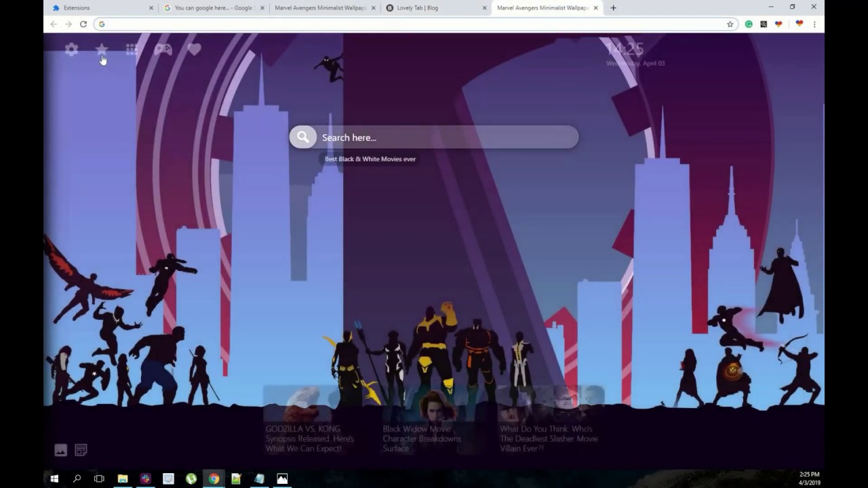This screenshot has width=868, height=488.
Task: Open the Godzilla vs. Kong article
Action: pos(310,439)
